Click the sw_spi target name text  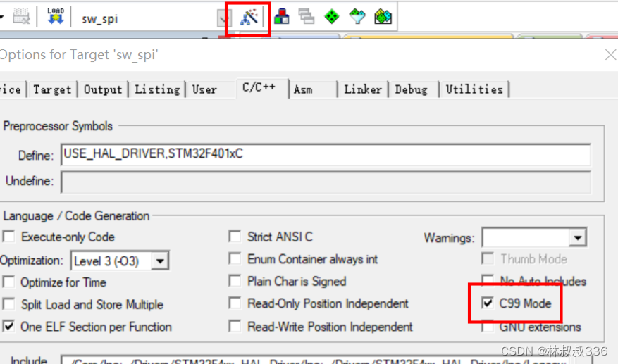pos(100,18)
